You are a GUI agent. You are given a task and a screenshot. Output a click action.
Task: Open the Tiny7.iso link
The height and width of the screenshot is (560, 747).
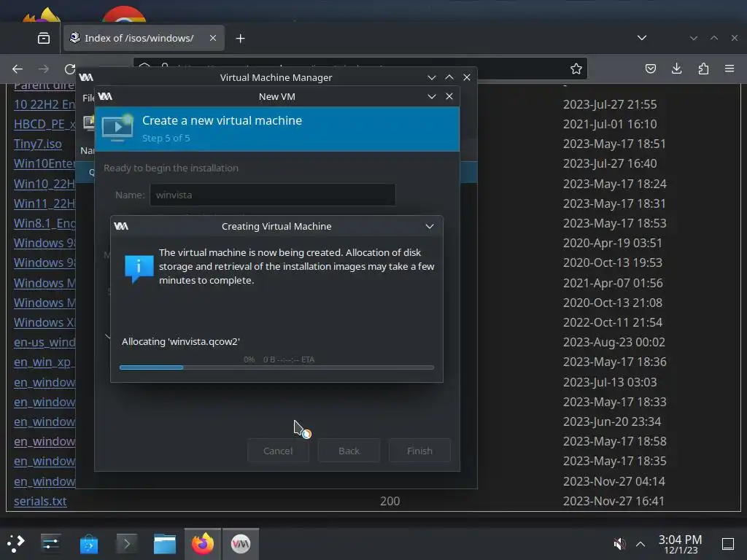click(38, 144)
